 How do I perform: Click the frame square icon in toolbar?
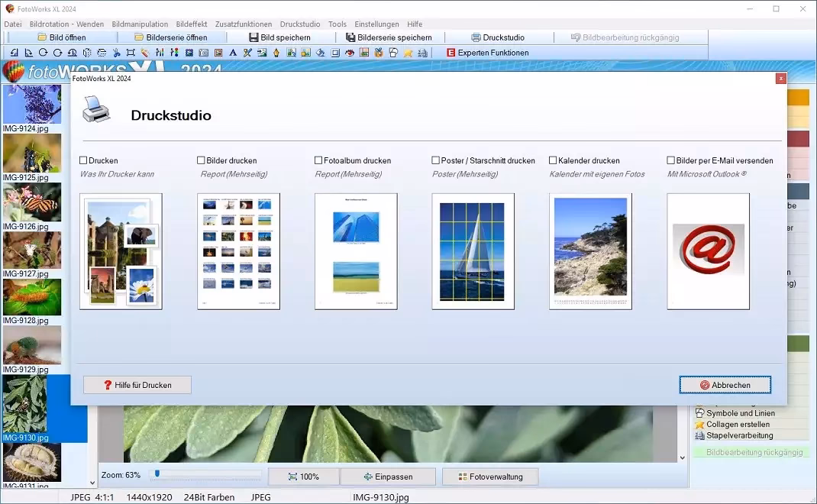coord(335,53)
